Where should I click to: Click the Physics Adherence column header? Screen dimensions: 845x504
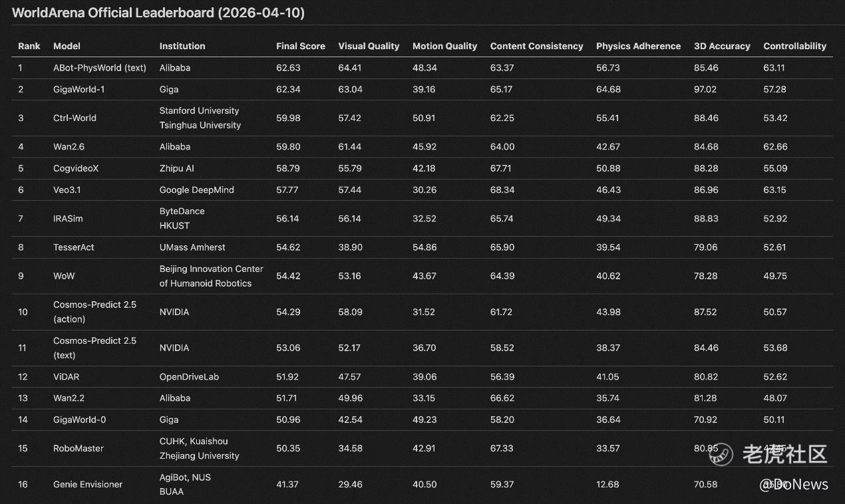pyautogui.click(x=638, y=46)
